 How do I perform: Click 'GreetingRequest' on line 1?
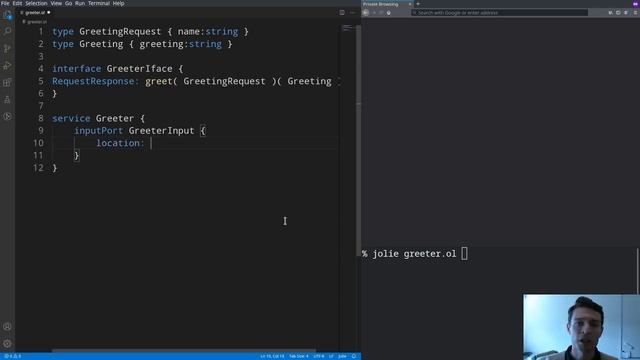coord(120,31)
